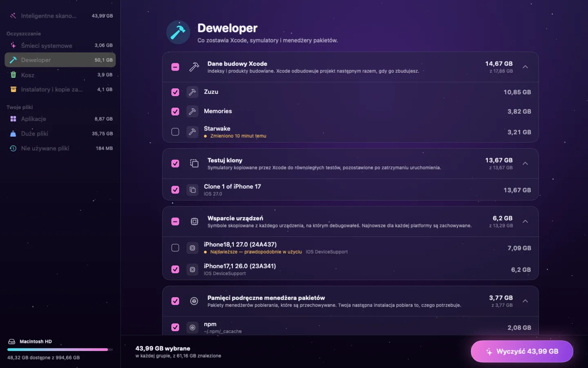Screen dimensions: 588x368
Task: Click the clock icon beside Nie używane pliki
Action: tap(13, 148)
